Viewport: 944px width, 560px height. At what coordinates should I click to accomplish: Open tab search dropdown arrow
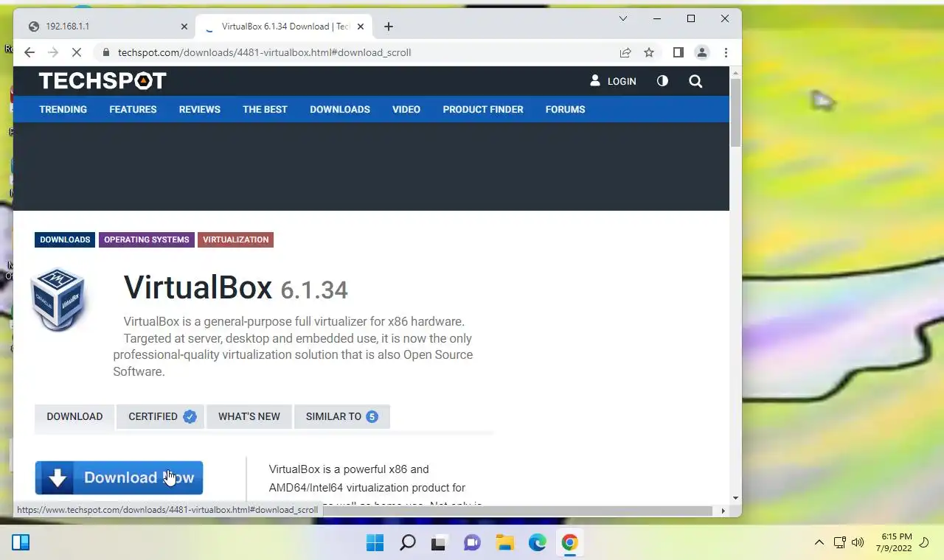click(622, 18)
